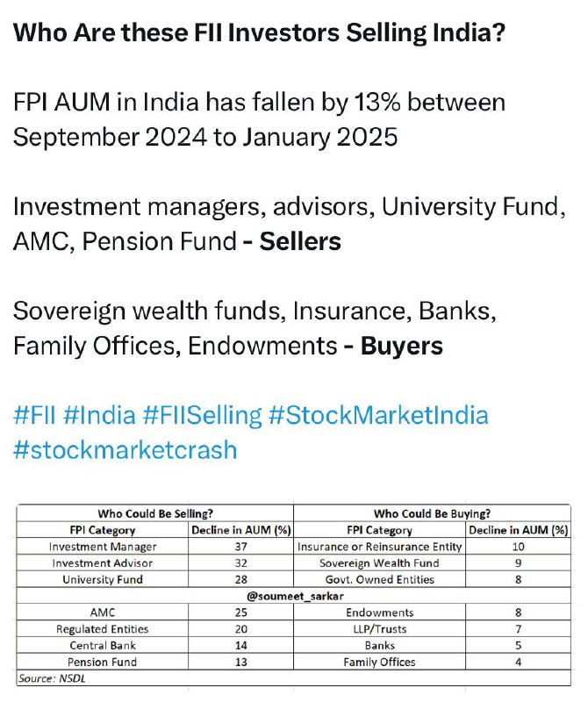Click the Central Bank category cell
The image size is (588, 702).
click(103, 646)
